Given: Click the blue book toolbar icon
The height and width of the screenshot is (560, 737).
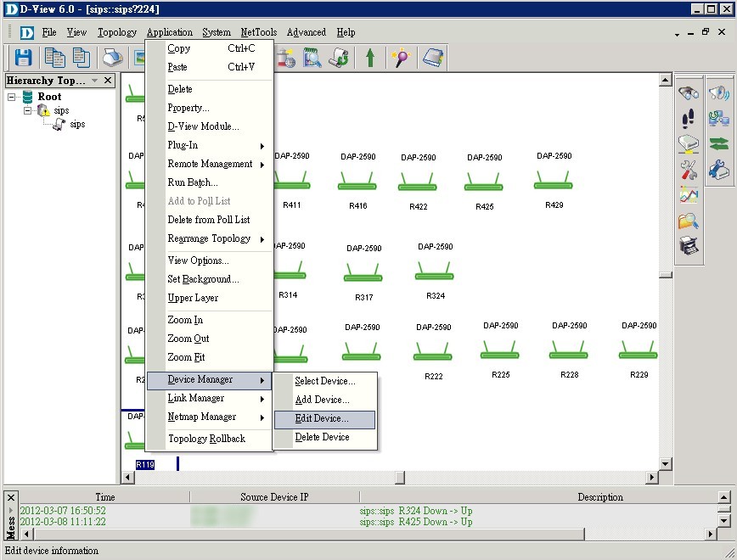Looking at the screenshot, I should pyautogui.click(x=433, y=58).
